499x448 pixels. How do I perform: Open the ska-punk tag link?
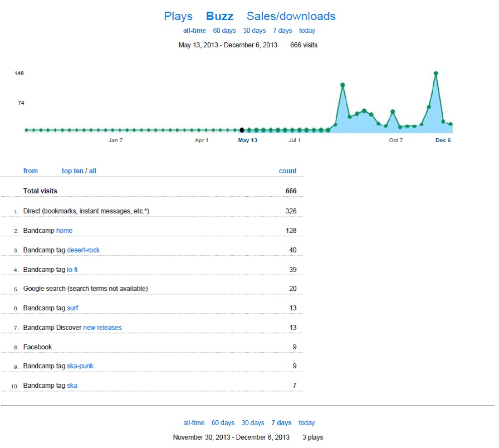[80, 366]
